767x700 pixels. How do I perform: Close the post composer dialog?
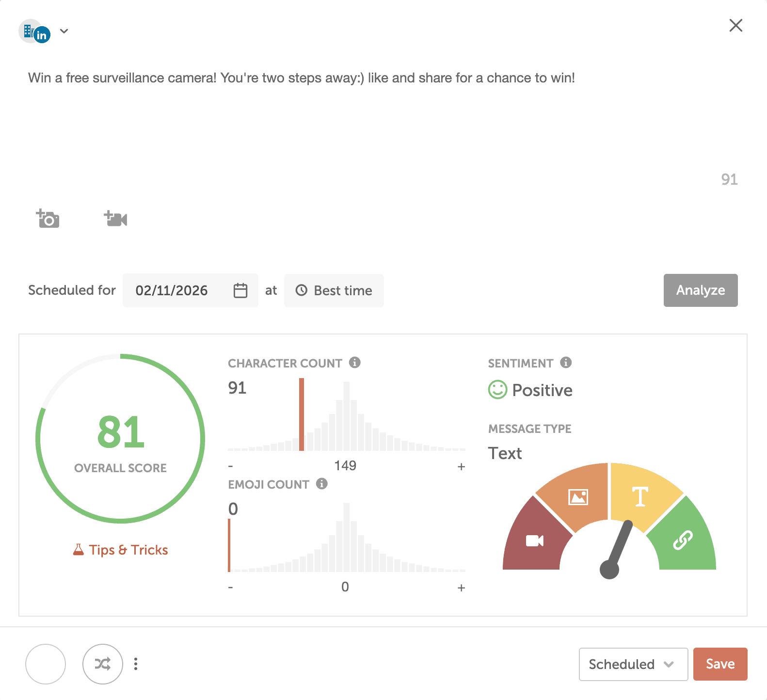735,26
